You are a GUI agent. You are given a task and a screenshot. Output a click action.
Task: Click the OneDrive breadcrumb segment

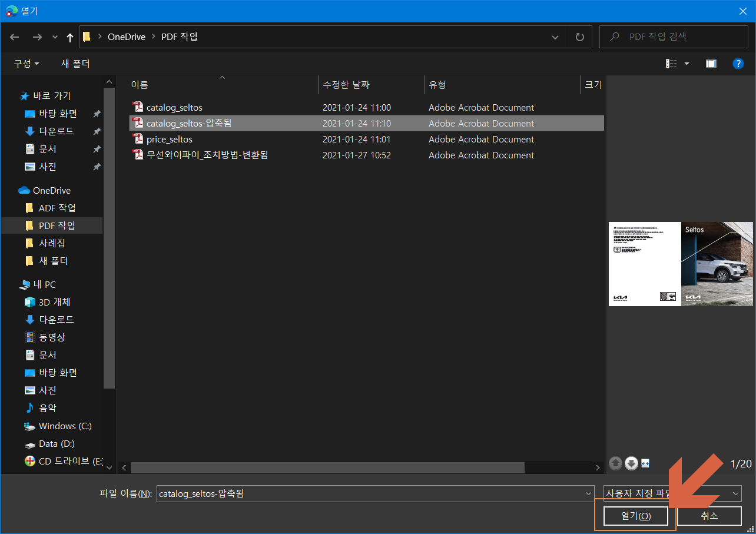pyautogui.click(x=126, y=37)
